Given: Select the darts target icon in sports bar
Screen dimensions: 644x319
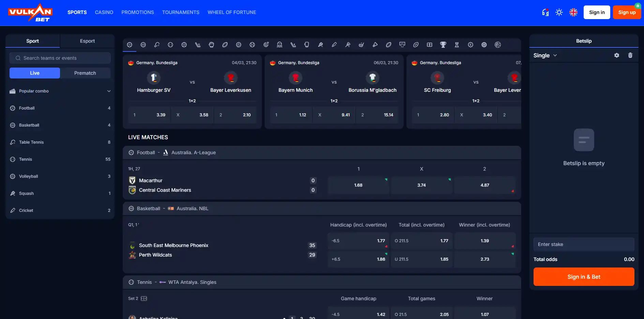Looking at the screenshot, I should click(266, 45).
